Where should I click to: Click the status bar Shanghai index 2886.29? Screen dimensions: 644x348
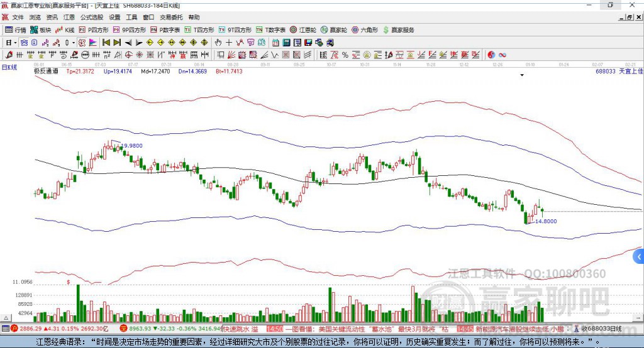pyautogui.click(x=30, y=329)
